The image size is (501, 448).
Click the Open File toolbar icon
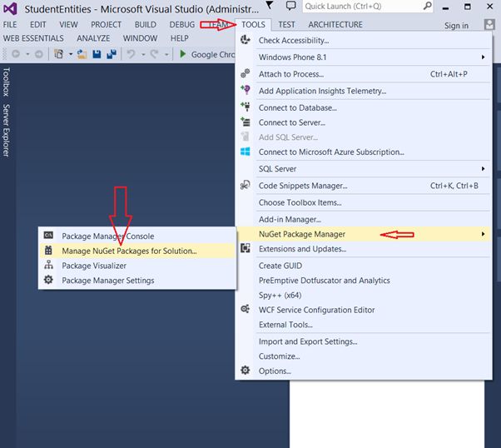tap(82, 54)
